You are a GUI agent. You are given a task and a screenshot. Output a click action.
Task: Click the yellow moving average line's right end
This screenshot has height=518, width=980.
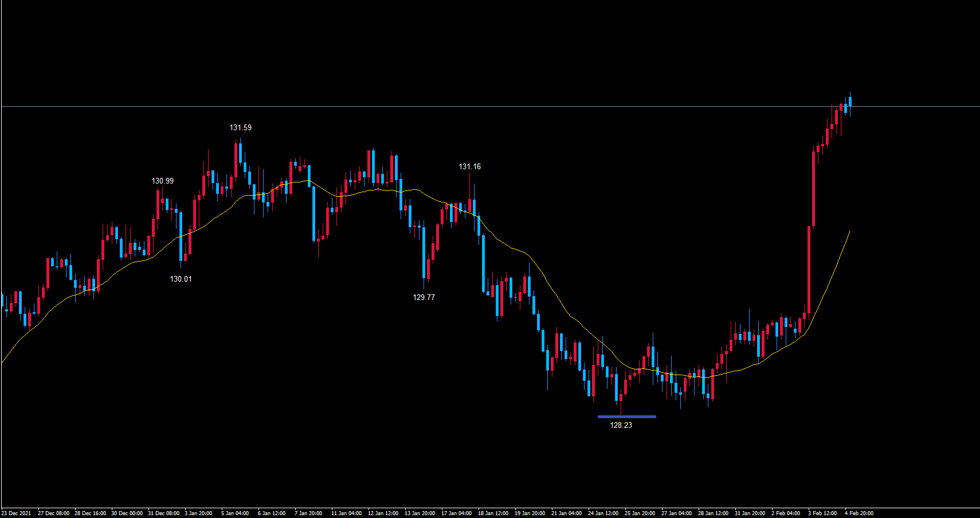coord(849,232)
